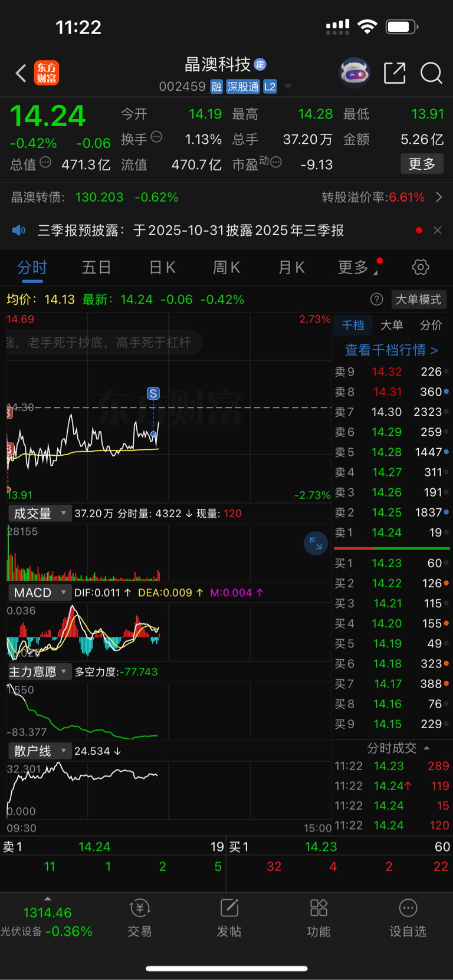Viewport: 453px width, 980px height.
Task: Tap the S sell marker on chart
Action: 153,393
